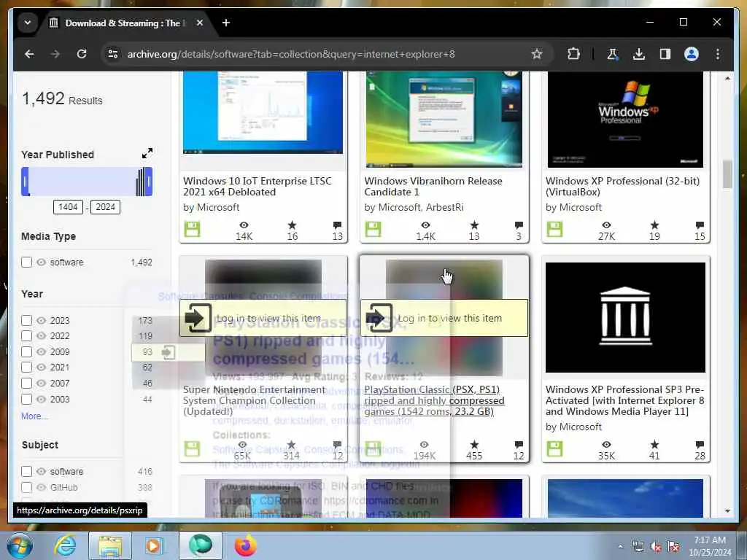Click floppy icon on Windows XP SP3 card

(554, 448)
